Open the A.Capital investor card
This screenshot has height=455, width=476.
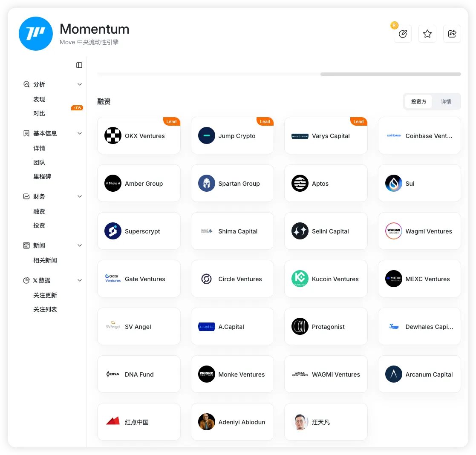pos(232,326)
